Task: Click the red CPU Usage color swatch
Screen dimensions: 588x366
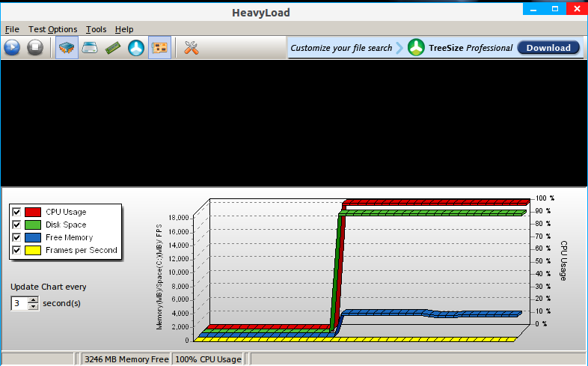Action: (x=33, y=212)
